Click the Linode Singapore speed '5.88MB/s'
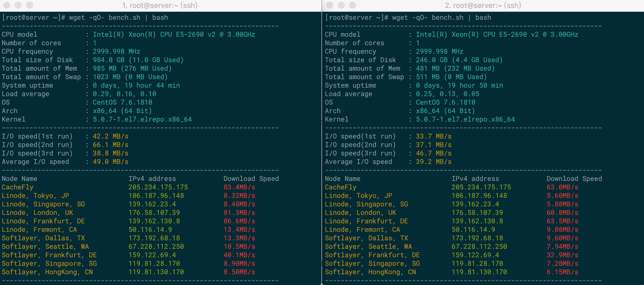The width and height of the screenshot is (644, 285). point(563,204)
